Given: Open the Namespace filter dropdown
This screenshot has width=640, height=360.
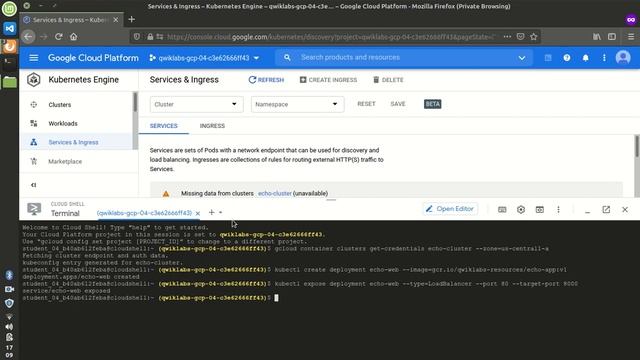Looking at the screenshot, I should [x=297, y=104].
